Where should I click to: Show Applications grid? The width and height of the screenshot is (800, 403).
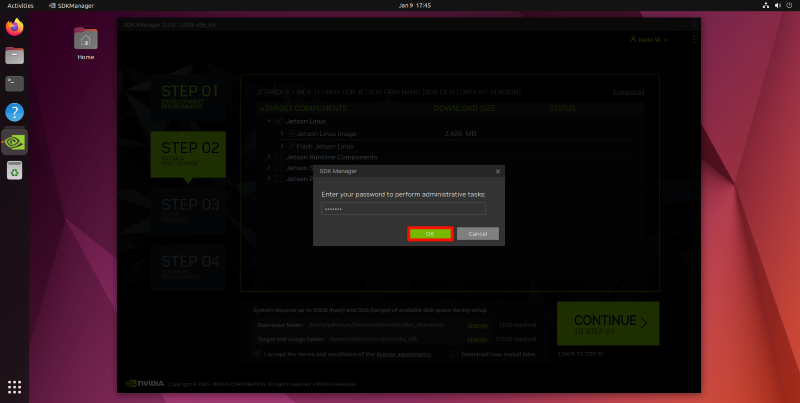(x=14, y=386)
